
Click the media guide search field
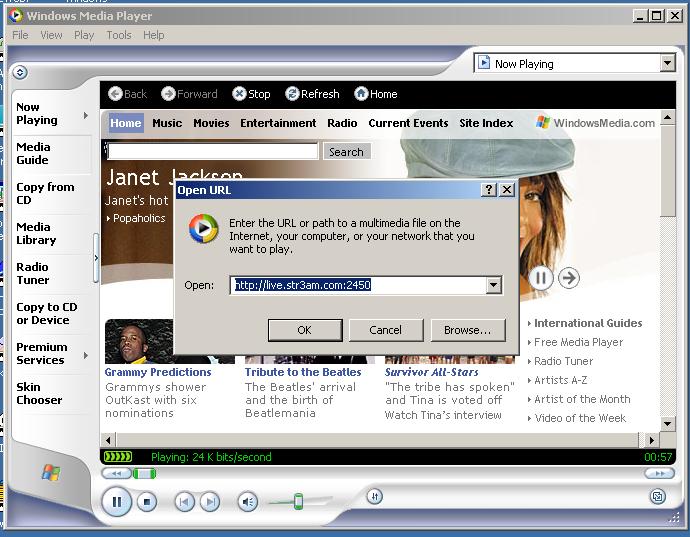coord(212,151)
